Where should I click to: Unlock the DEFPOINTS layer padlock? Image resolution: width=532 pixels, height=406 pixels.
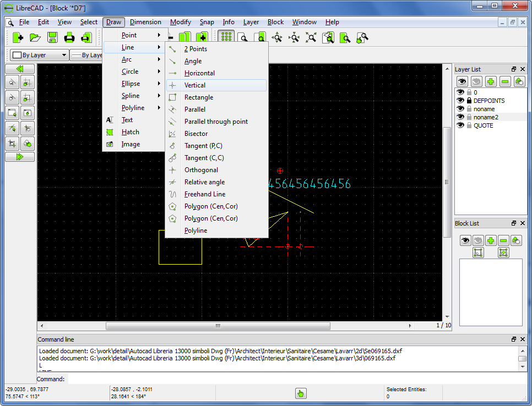pyautogui.click(x=469, y=100)
